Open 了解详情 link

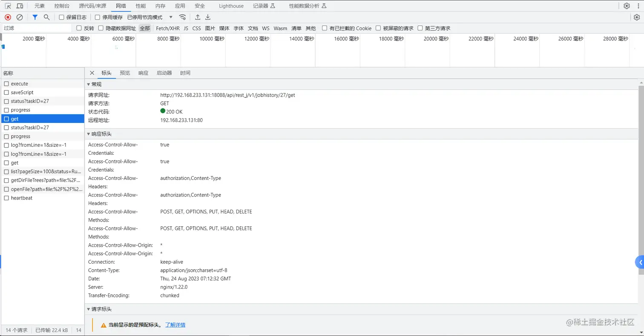coord(175,325)
